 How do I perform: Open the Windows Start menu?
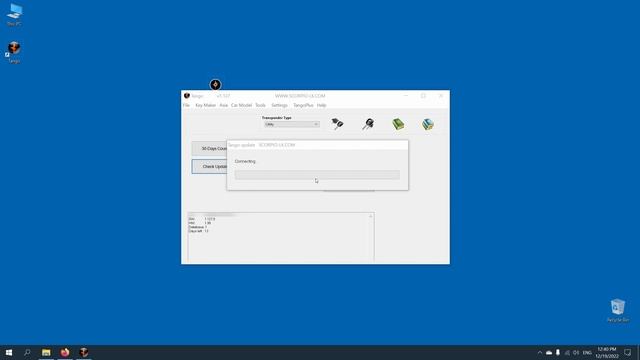click(9, 352)
